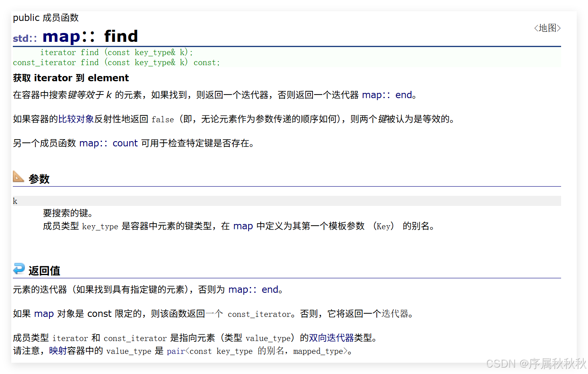Click the map link in the k parameter description
Screen dimensions: 588x374
(243, 226)
